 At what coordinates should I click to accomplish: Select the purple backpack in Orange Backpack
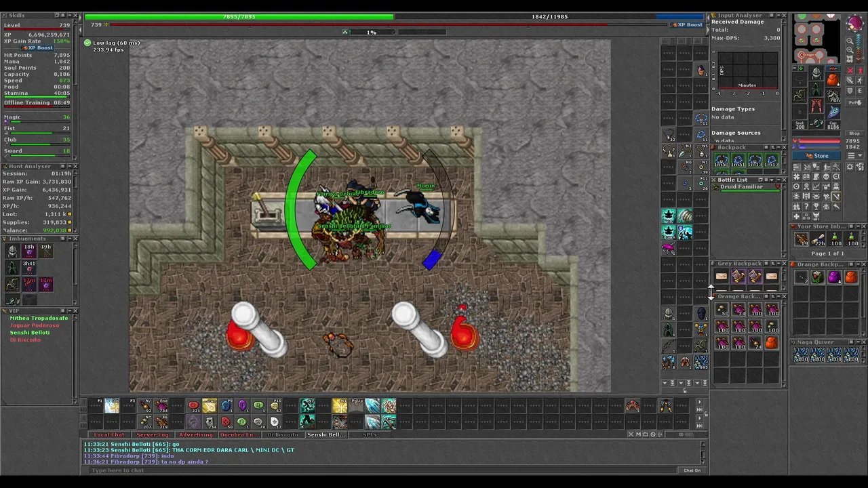pos(834,277)
